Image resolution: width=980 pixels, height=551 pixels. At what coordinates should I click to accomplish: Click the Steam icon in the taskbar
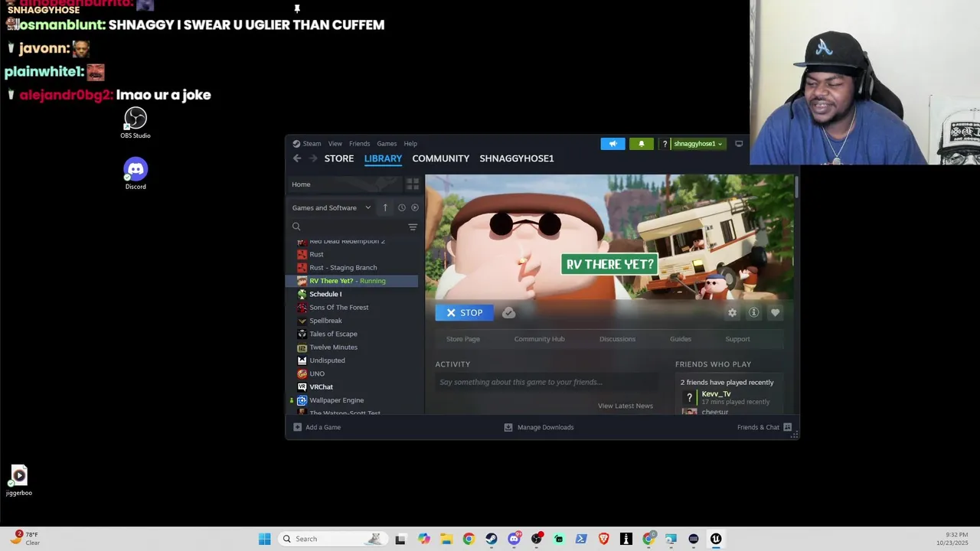(491, 539)
